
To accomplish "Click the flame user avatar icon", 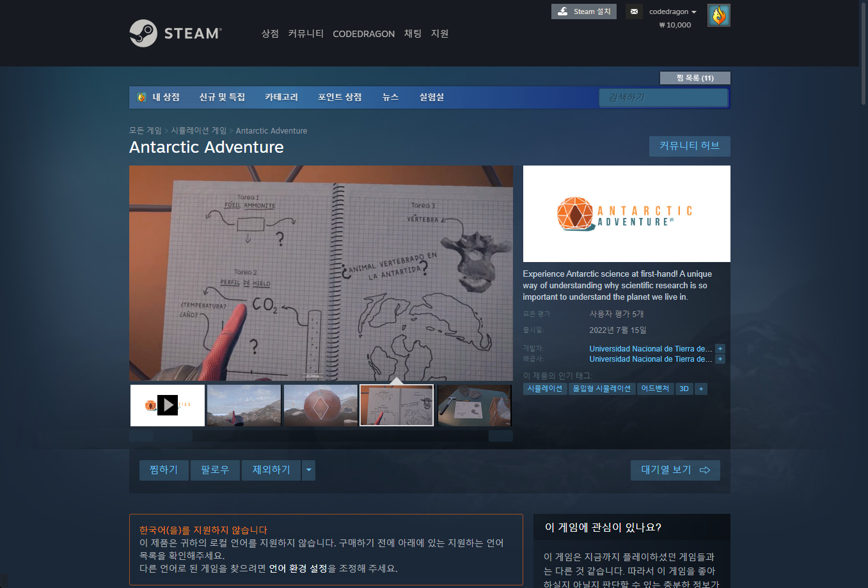I will 719,15.
